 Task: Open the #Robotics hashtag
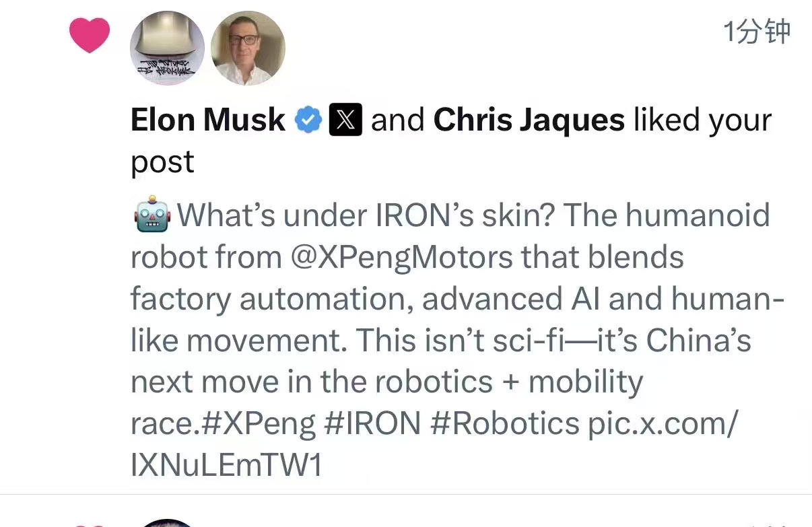pyautogui.click(x=504, y=424)
